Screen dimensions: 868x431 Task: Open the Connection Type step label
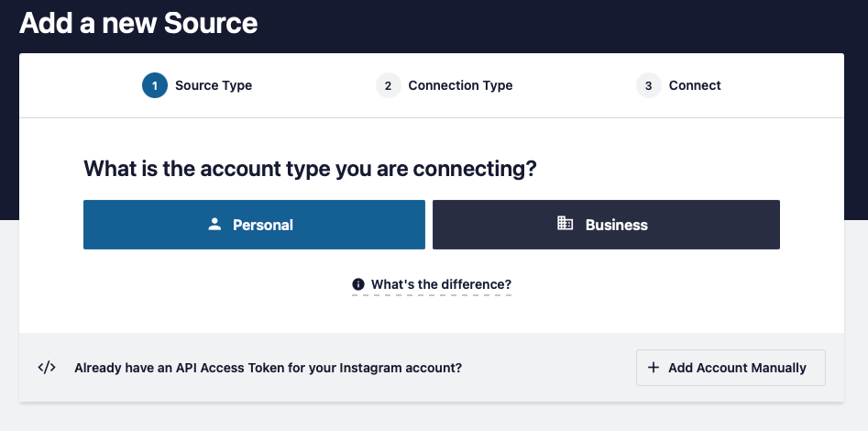tap(460, 85)
